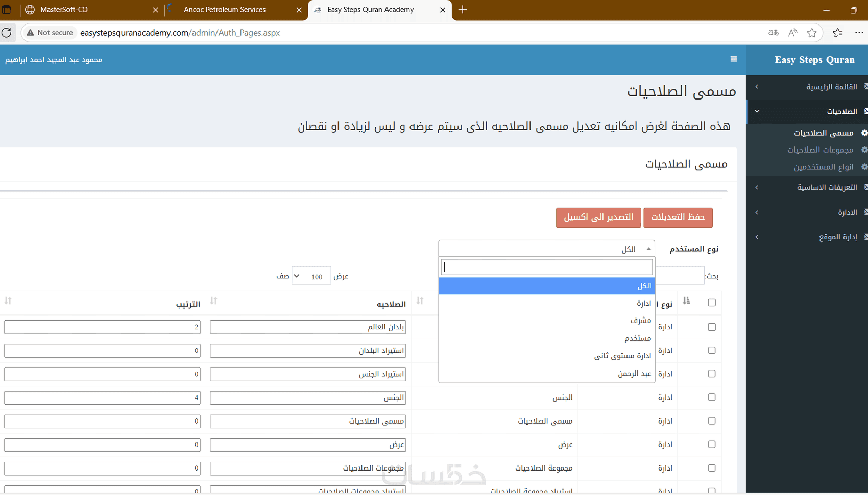868x495 pixels.
Task: Reload the page with the refresh icon
Action: 7,33
